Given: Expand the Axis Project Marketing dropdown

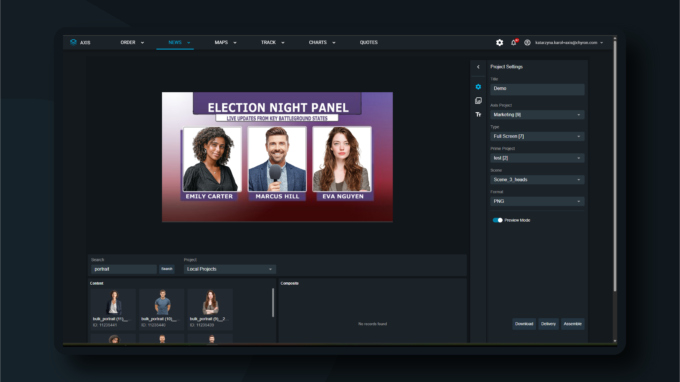Looking at the screenshot, I should [x=537, y=115].
